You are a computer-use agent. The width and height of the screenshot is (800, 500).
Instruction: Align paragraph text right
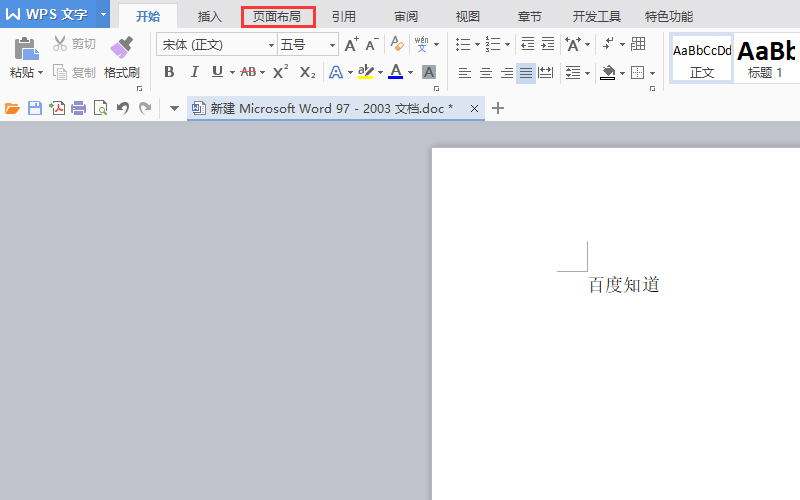tap(507, 73)
